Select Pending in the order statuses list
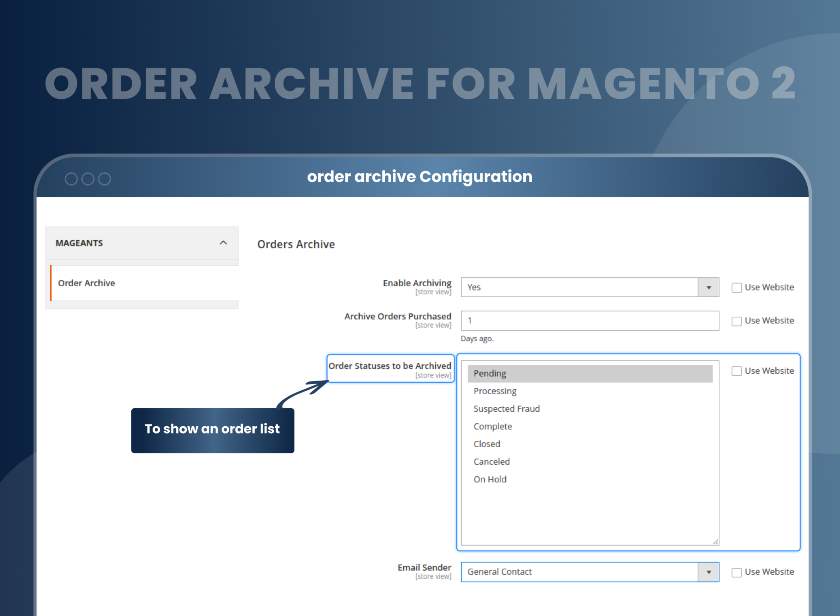The image size is (840, 616). (590, 373)
